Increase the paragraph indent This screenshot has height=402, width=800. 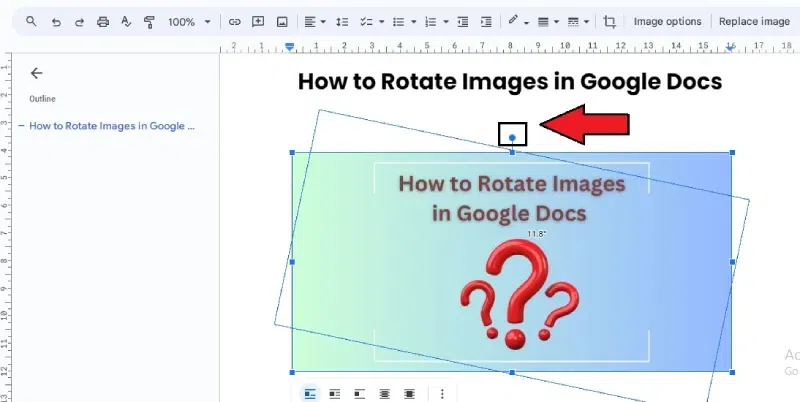pos(486,22)
